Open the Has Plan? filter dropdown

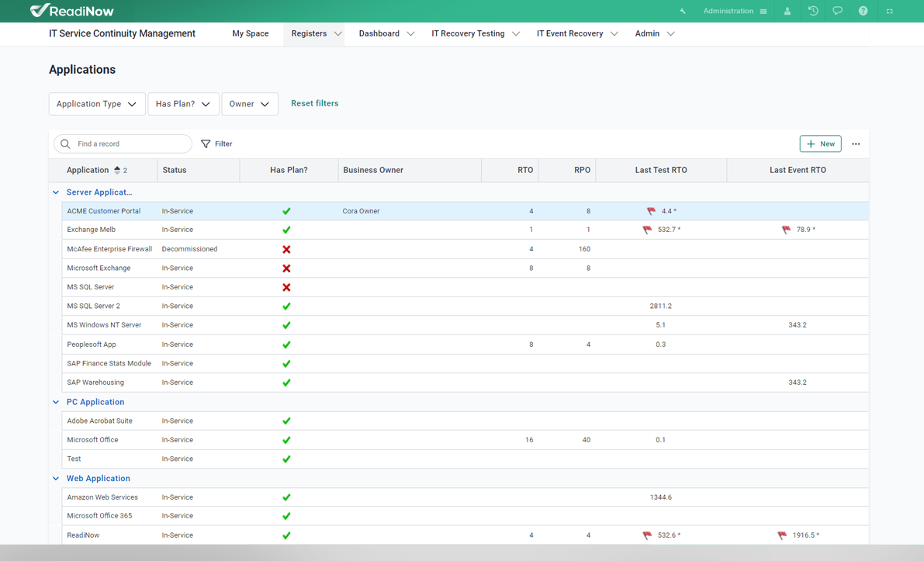point(183,104)
